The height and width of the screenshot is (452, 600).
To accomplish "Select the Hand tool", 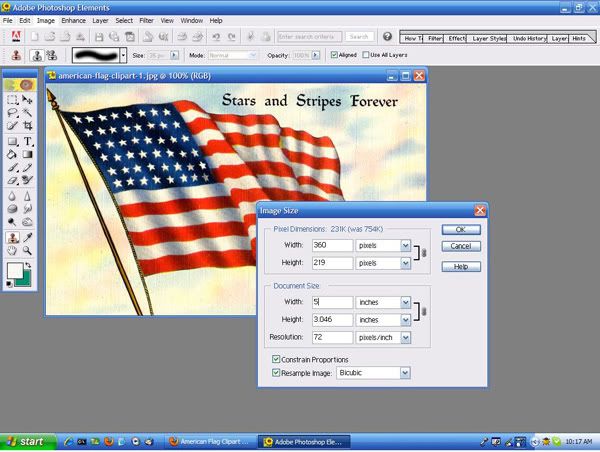I will coord(12,251).
